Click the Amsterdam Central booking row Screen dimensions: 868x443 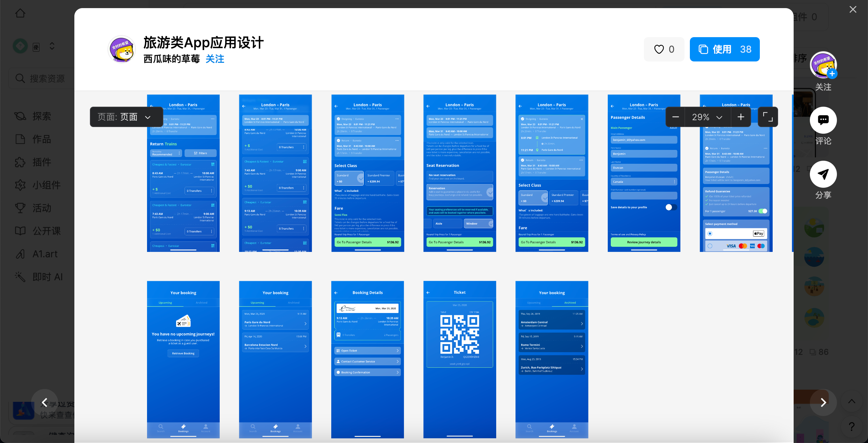(552, 320)
